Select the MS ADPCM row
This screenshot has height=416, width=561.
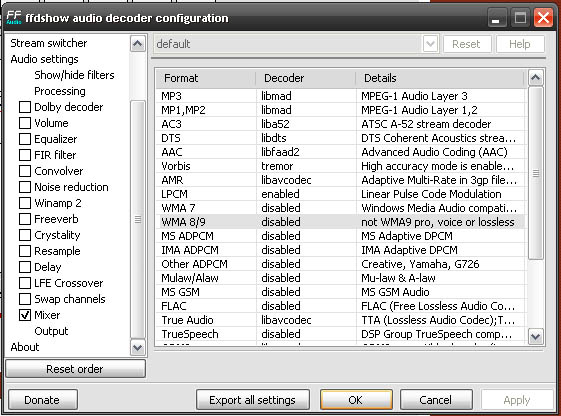pos(341,236)
